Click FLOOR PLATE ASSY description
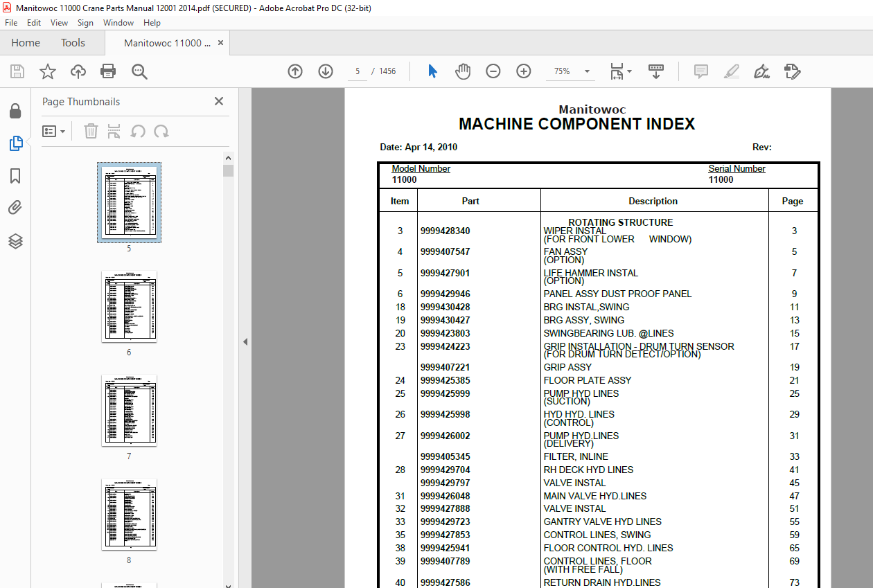 pos(588,380)
